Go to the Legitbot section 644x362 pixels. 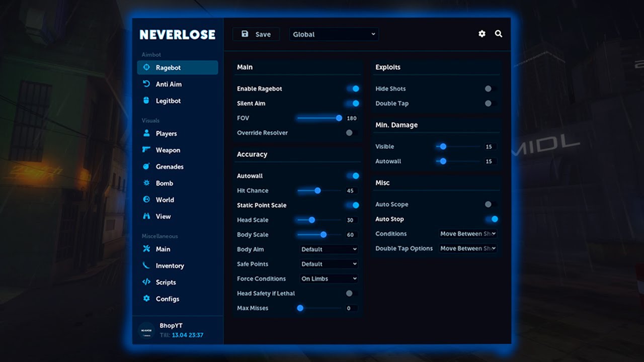178,101
